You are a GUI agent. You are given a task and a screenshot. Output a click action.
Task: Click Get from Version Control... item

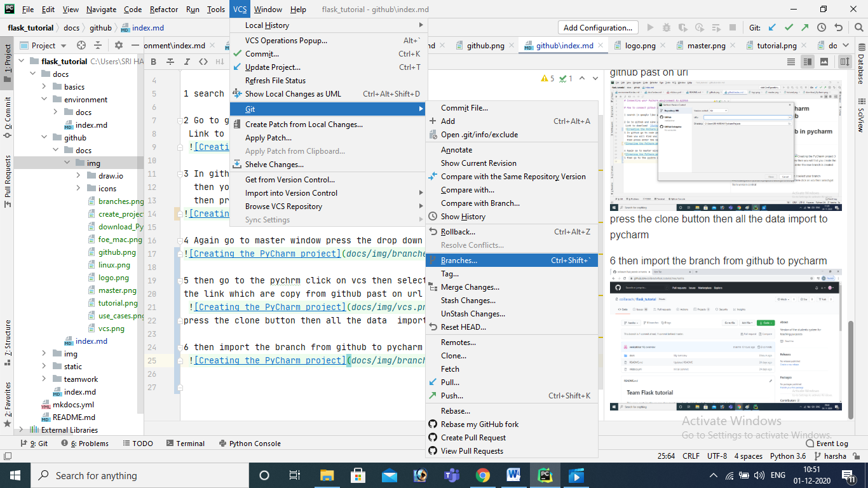point(329,180)
